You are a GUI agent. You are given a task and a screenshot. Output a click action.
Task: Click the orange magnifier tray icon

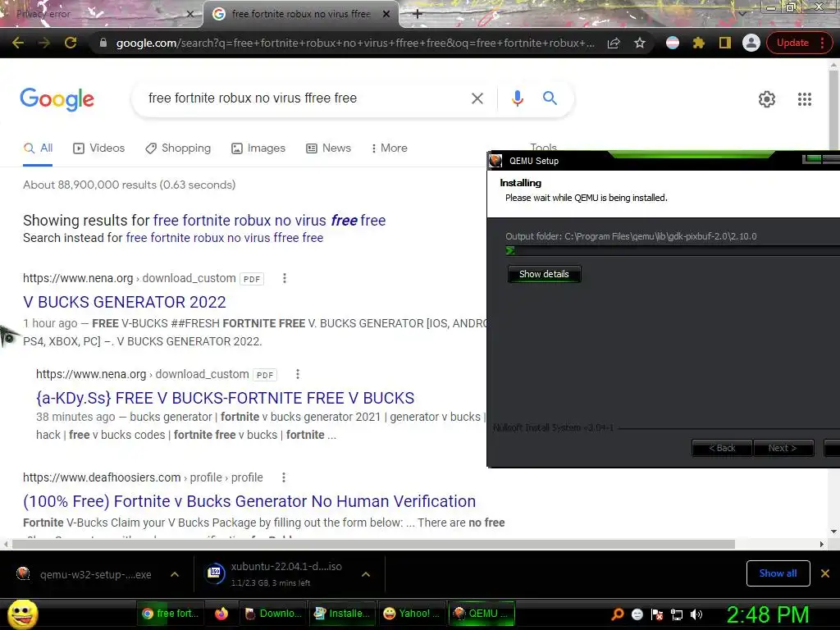(617, 614)
